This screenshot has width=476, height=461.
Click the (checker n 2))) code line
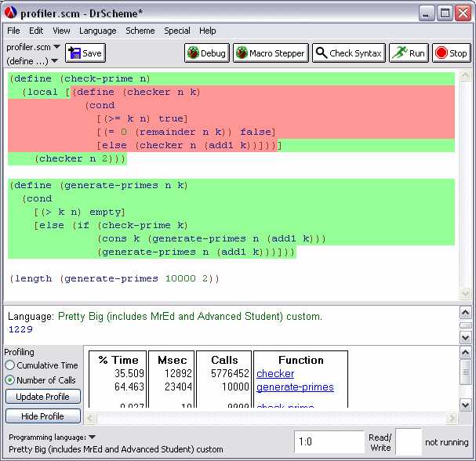80,158
